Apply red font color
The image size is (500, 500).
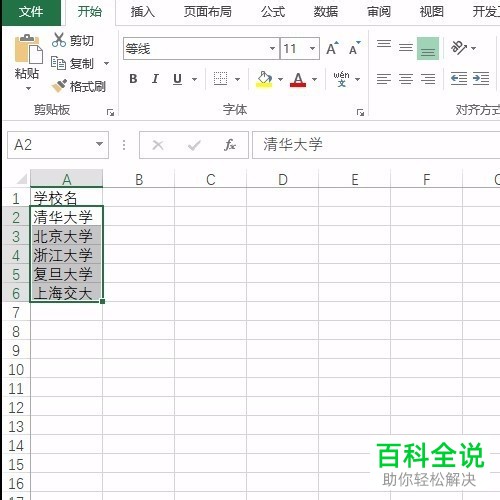click(298, 80)
